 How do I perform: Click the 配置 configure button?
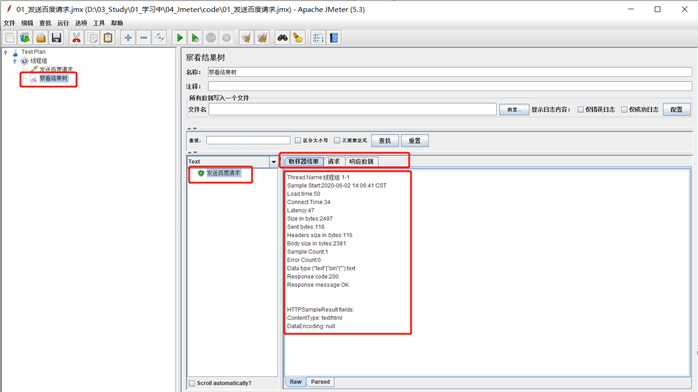(x=677, y=109)
